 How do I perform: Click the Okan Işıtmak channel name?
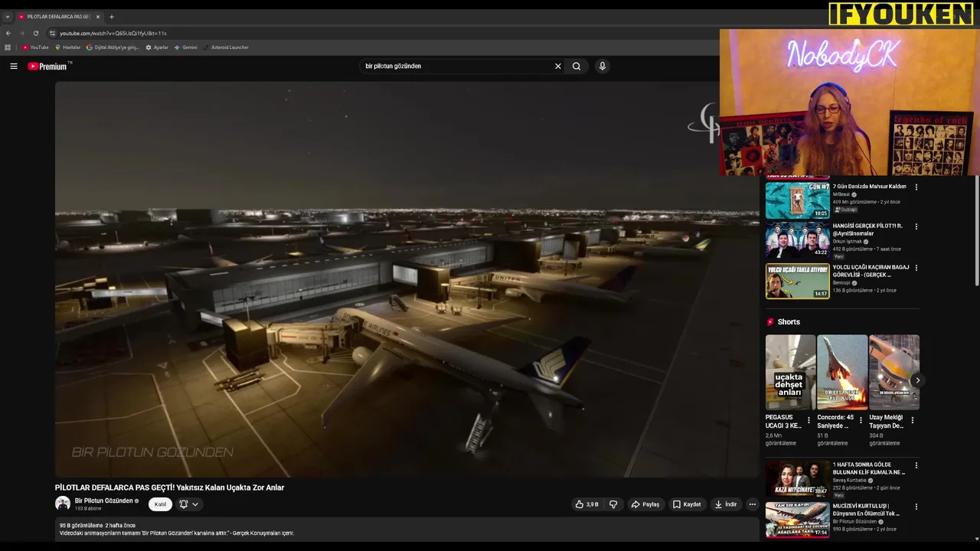point(848,242)
